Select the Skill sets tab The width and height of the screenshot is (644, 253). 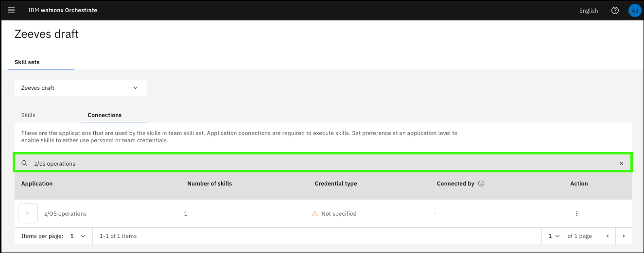27,62
